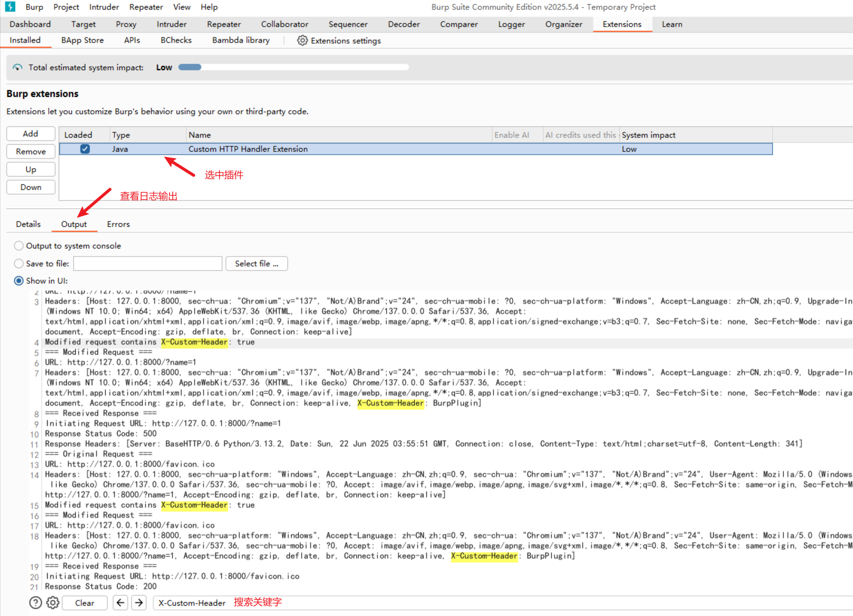This screenshot has height=616, width=853.
Task: Go to next search match arrow
Action: point(139,602)
